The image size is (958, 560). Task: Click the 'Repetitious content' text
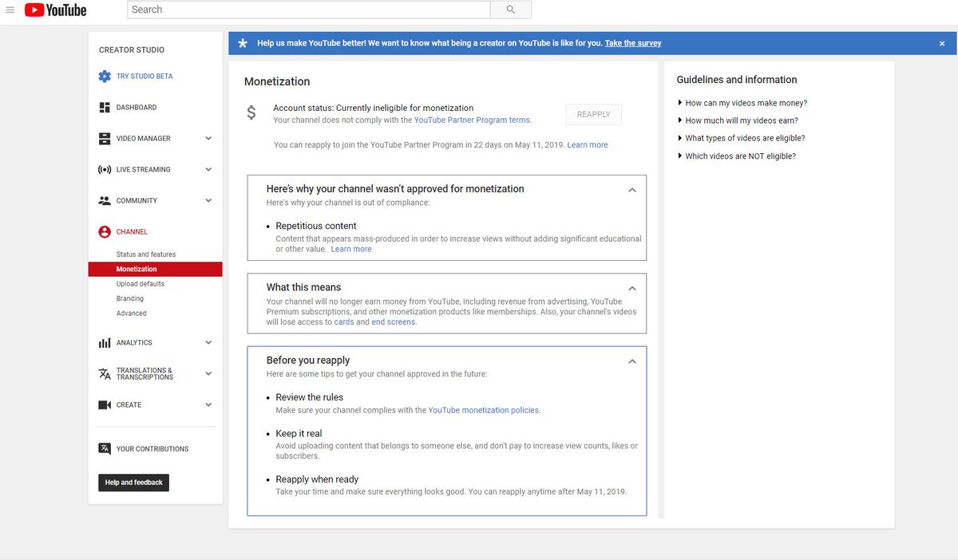click(x=316, y=226)
